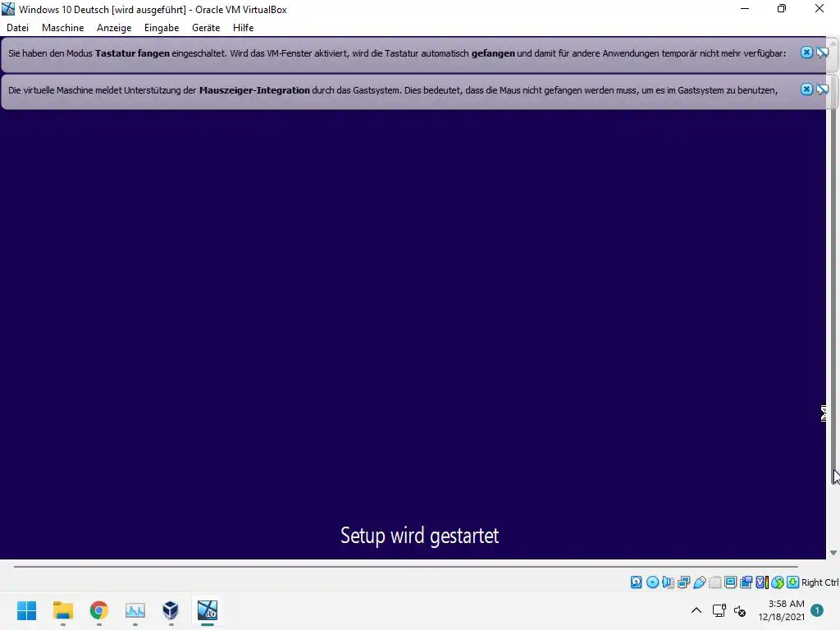Image resolution: width=840 pixels, height=630 pixels.
Task: Minimize the VirtualBox VM window
Action: coord(745,8)
